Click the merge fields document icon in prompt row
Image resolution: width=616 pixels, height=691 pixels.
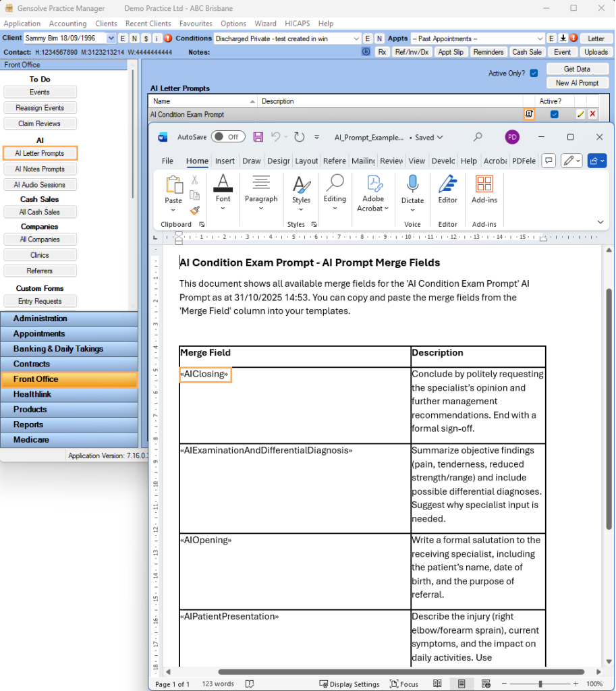click(x=529, y=115)
